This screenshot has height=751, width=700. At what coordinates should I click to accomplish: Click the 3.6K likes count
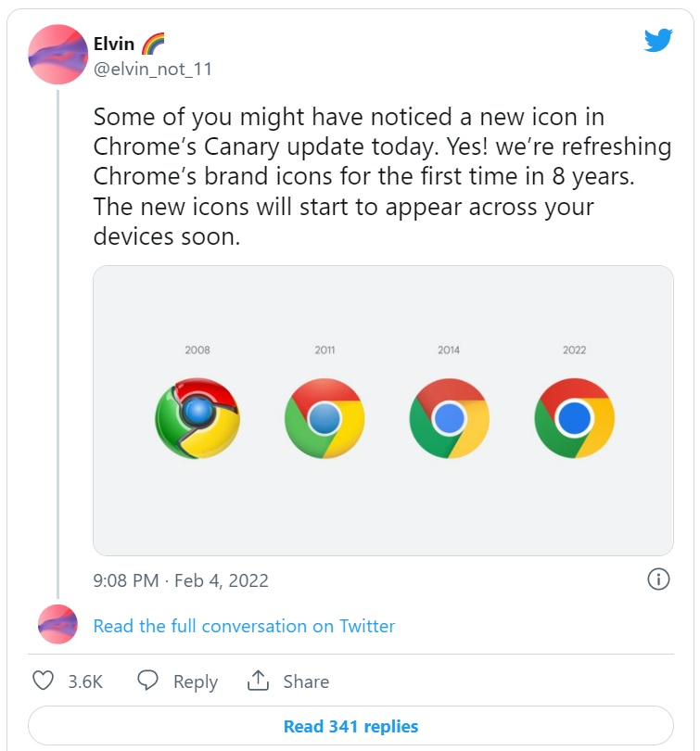click(85, 681)
